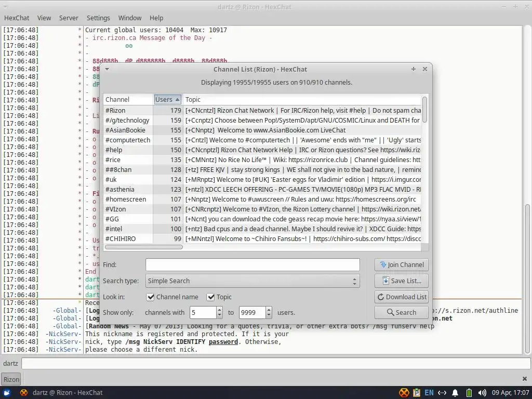
Task: Open the volume speaker icon
Action: (482, 393)
